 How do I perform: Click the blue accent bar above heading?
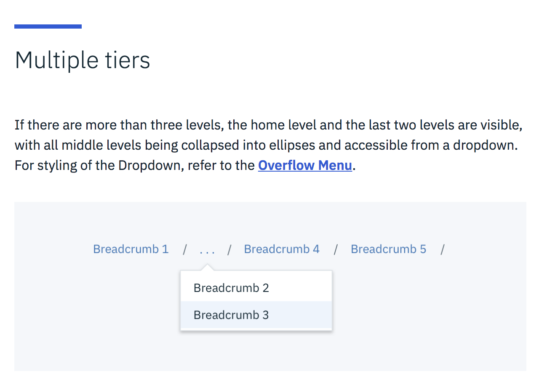(x=48, y=26)
